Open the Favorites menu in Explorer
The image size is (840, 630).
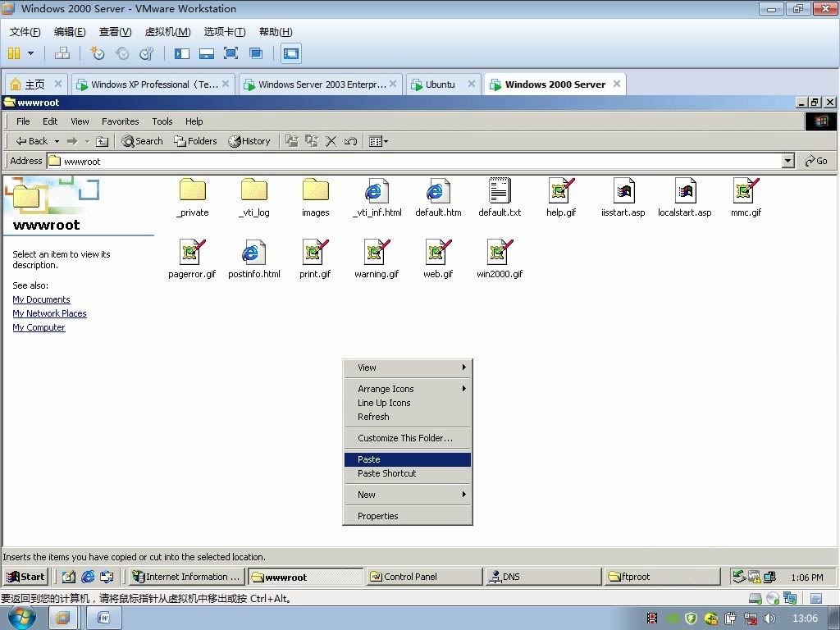tap(120, 121)
